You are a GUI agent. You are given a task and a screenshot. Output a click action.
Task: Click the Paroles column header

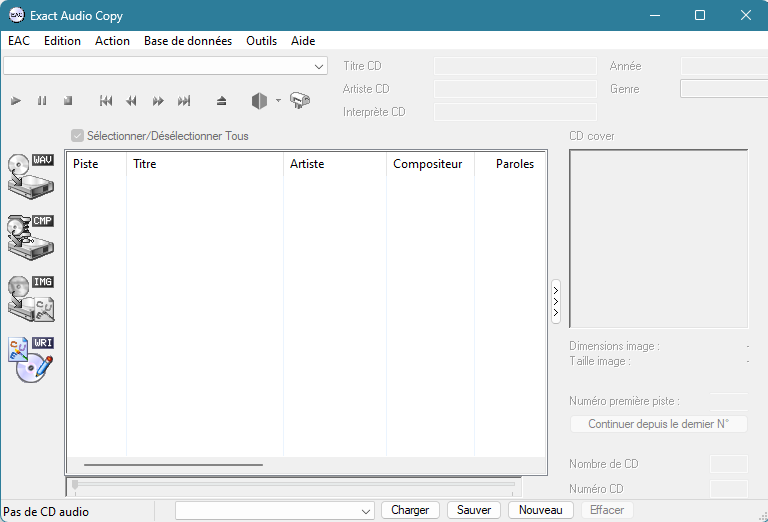pyautogui.click(x=509, y=164)
